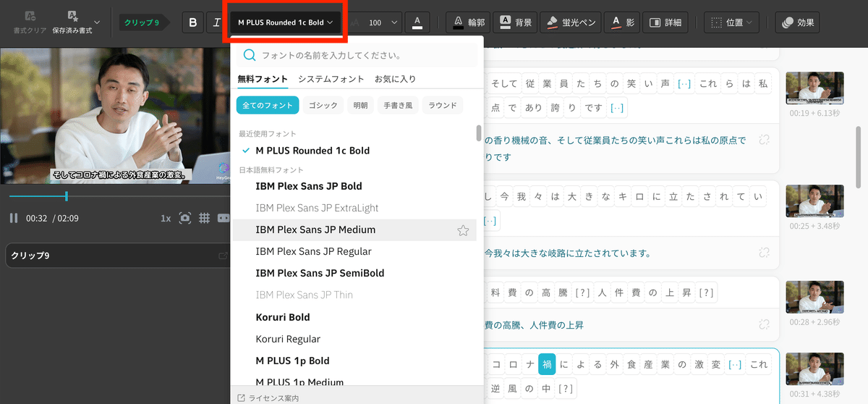Click the link icon beside 笑い声これらは私の原点 text

[x=764, y=140]
